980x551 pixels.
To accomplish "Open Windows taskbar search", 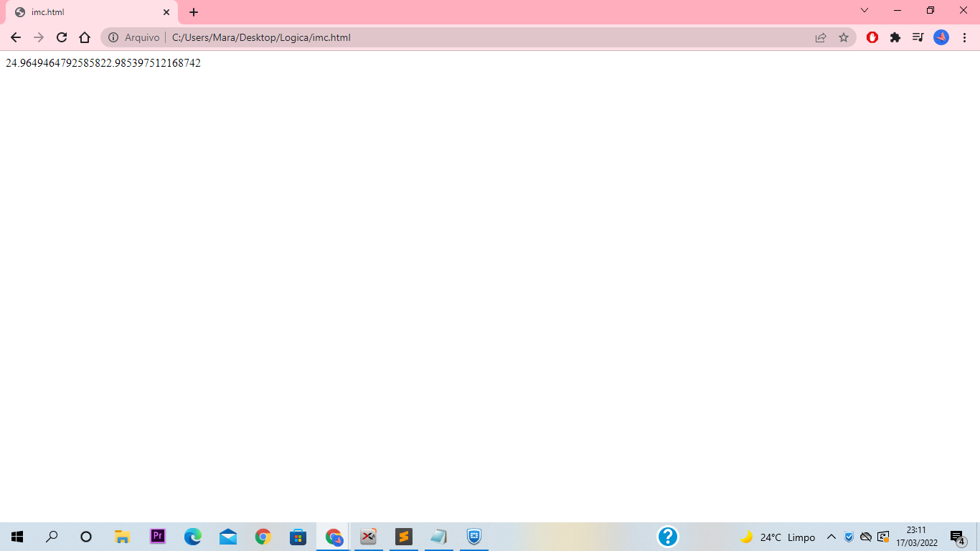I will (x=52, y=537).
